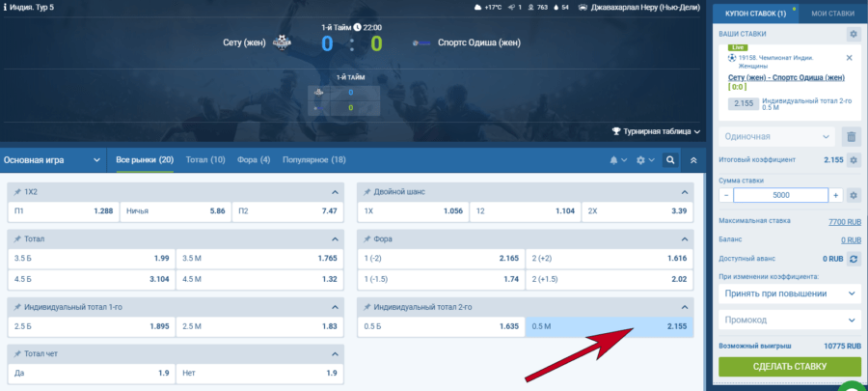Select Тотал чет Да at 1.9
Screen dimensions: 868x391
[x=92, y=374]
